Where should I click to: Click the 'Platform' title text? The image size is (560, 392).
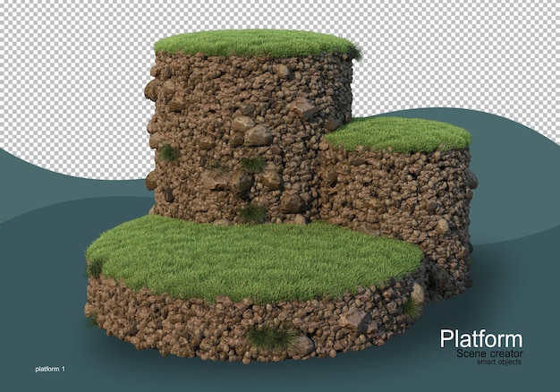pyautogui.click(x=481, y=339)
